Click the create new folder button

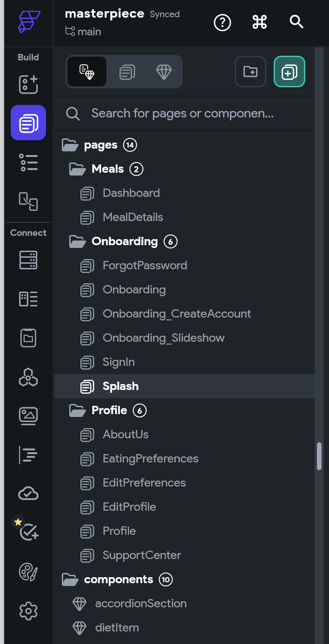tap(250, 72)
